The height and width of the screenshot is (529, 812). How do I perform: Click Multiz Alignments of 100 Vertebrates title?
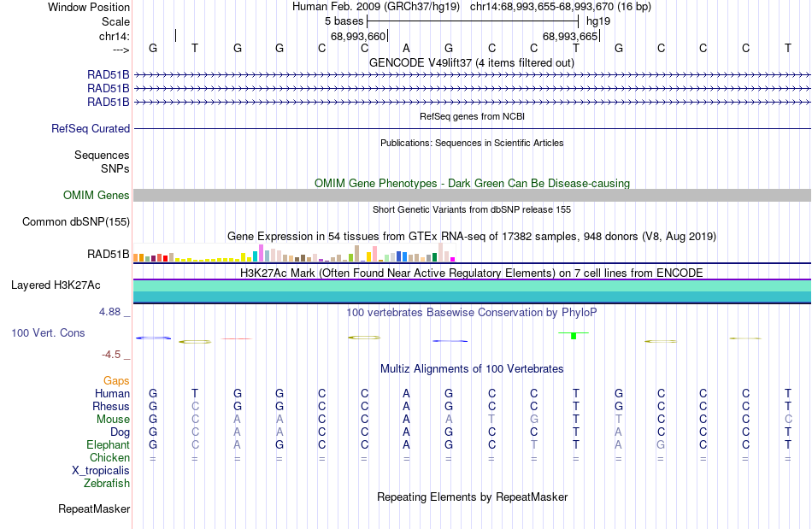pyautogui.click(x=472, y=368)
